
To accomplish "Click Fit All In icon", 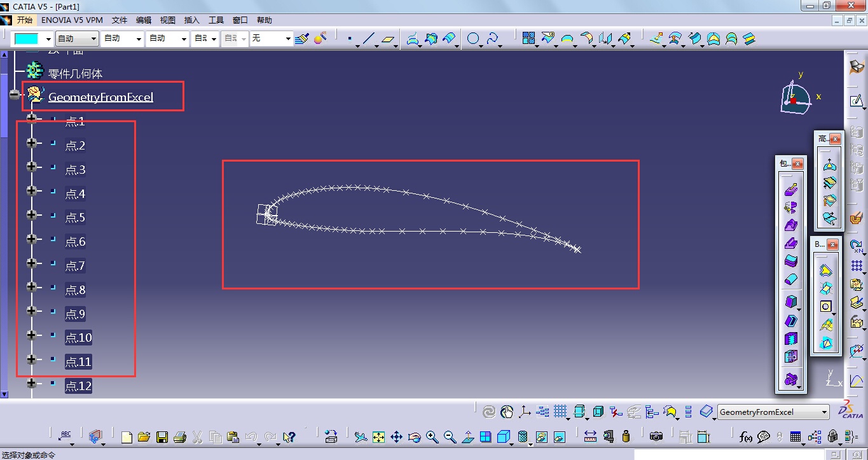I will click(378, 437).
